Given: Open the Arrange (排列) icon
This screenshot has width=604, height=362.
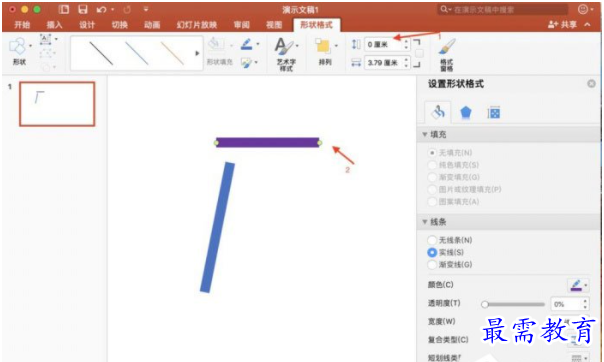Looking at the screenshot, I should pyautogui.click(x=323, y=46).
